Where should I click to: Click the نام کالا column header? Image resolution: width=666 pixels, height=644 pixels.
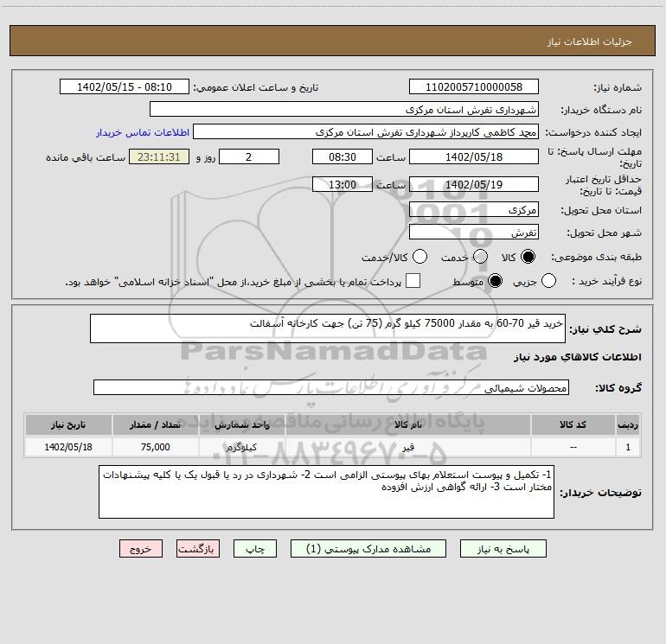[407, 425]
